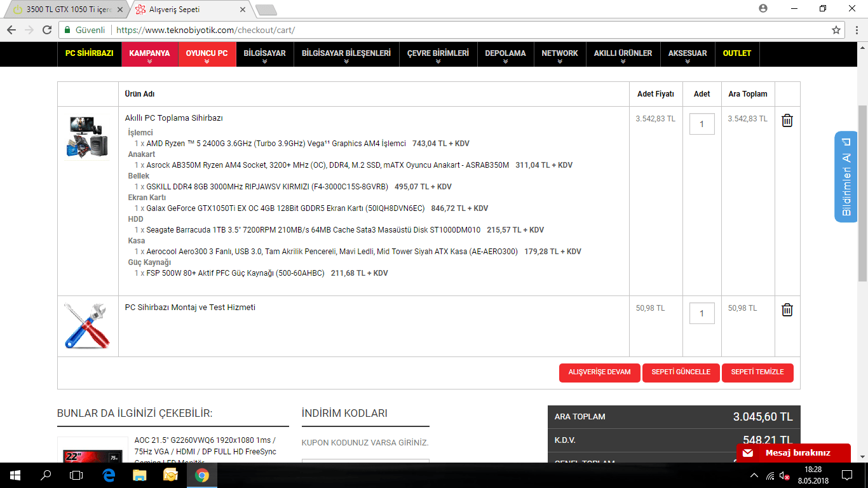Screen dimensions: 868x488
Task: Open a new Chrome tab
Action: [266, 10]
